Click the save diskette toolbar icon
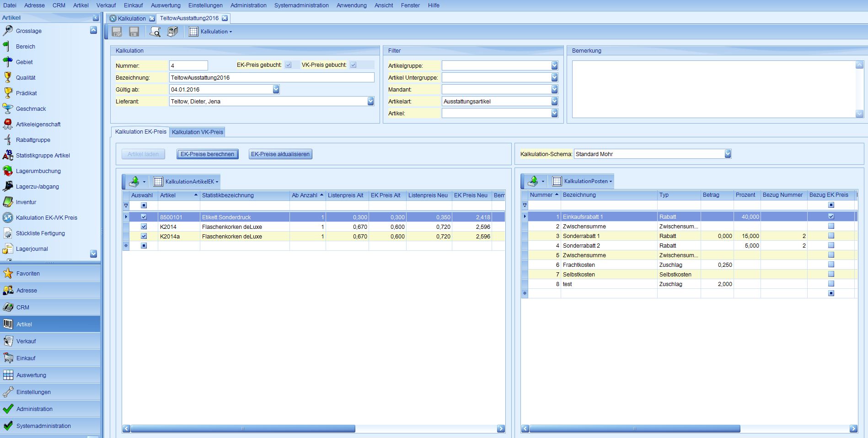 point(134,32)
